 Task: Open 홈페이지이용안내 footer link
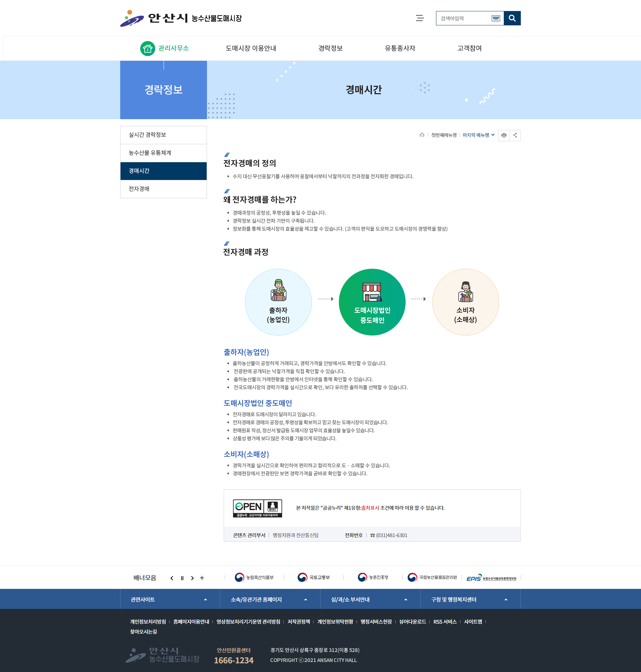191,622
